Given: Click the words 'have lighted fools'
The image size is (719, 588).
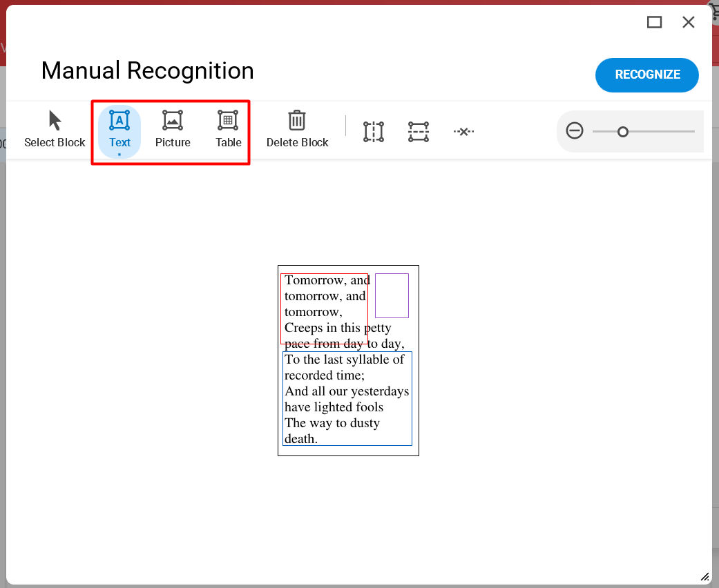Looking at the screenshot, I should tap(334, 407).
